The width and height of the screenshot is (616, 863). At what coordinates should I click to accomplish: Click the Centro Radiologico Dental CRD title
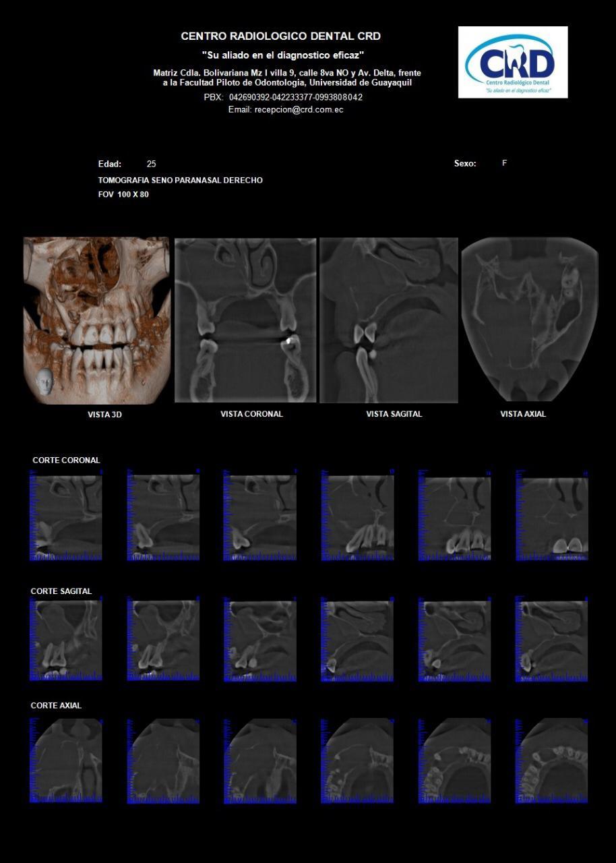pyautogui.click(x=280, y=36)
